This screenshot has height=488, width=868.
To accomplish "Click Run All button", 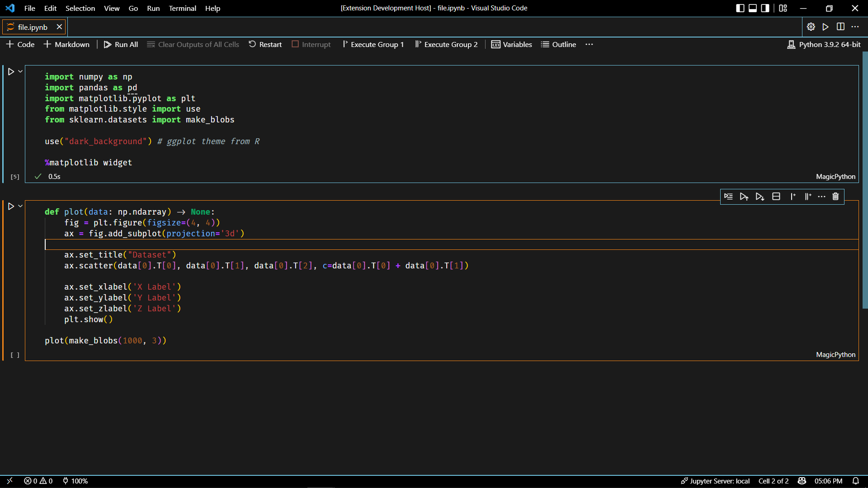I will pyautogui.click(x=121, y=44).
